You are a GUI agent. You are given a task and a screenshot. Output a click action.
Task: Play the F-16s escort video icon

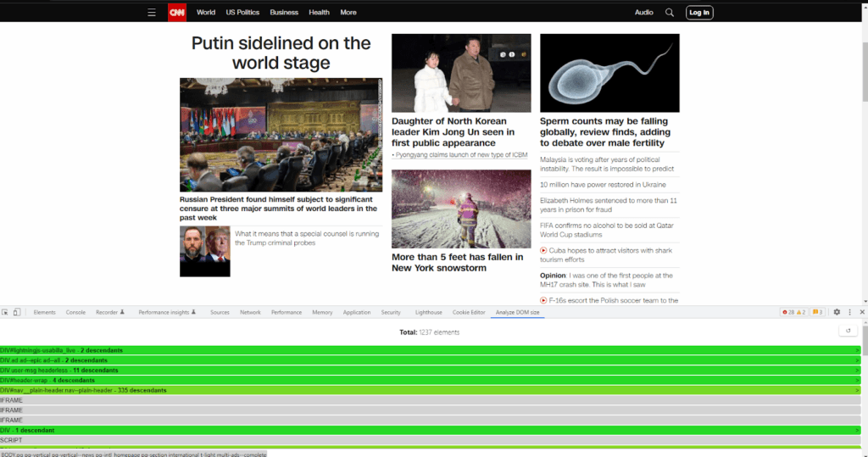click(x=543, y=300)
